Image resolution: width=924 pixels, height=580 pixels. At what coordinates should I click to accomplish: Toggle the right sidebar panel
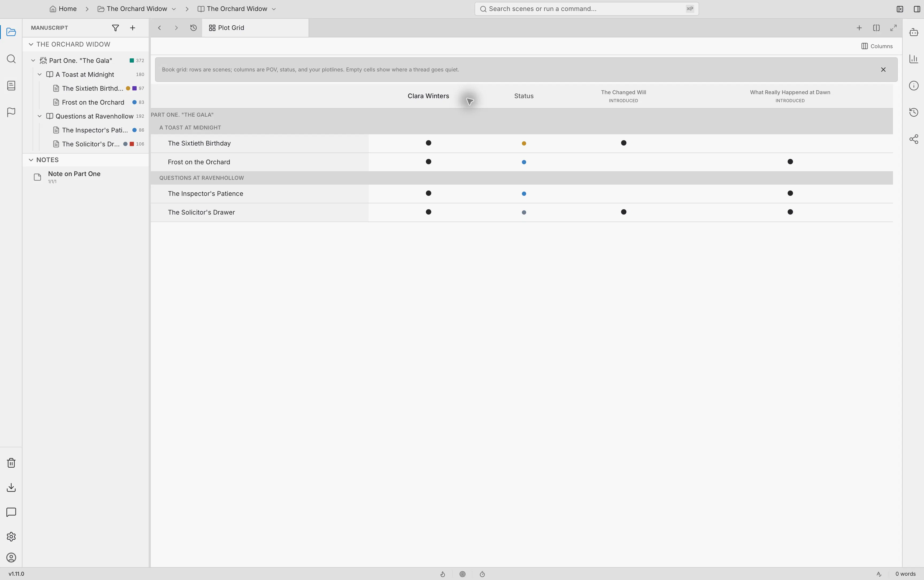[917, 9]
